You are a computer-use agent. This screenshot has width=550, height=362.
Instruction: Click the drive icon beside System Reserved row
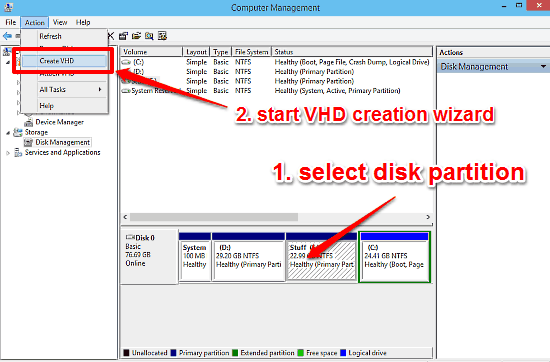click(x=126, y=91)
